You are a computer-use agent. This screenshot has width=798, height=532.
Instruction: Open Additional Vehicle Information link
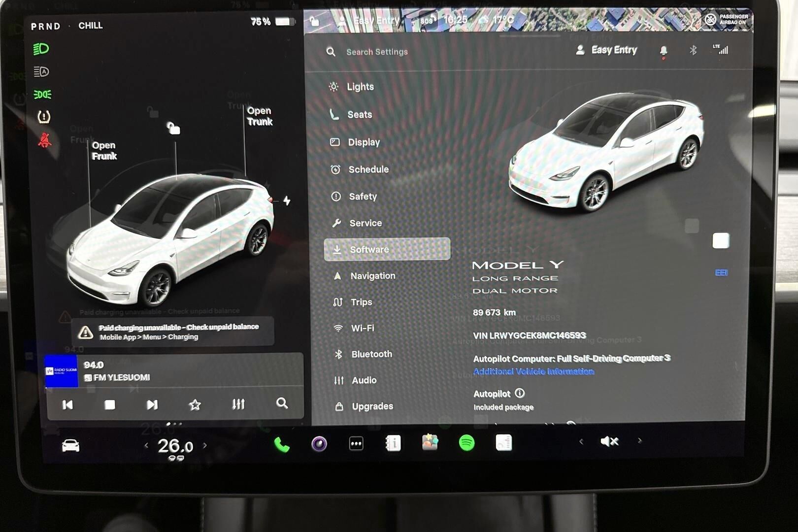point(533,371)
